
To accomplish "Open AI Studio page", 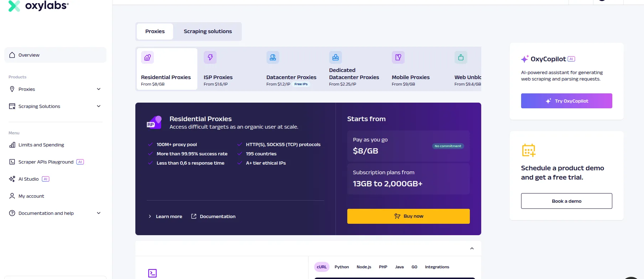I will [28, 179].
